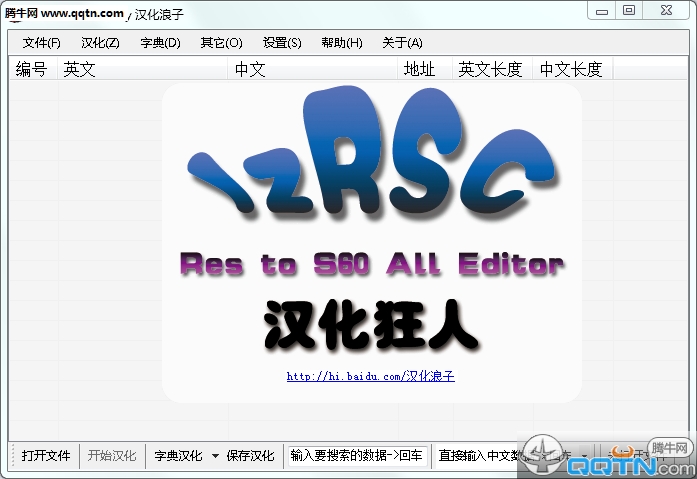Open the hi.baidu.com/汉化浪子 link
The image size is (697, 479).
(x=370, y=376)
